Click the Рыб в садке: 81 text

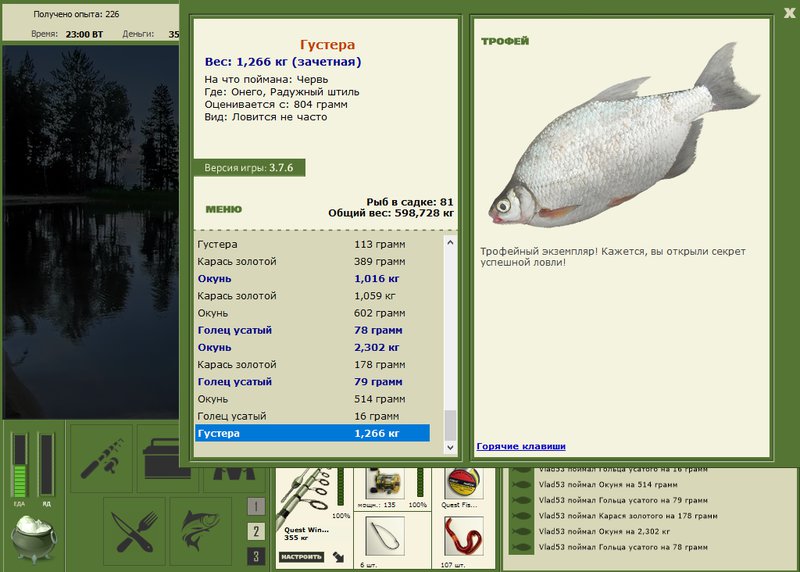point(410,202)
